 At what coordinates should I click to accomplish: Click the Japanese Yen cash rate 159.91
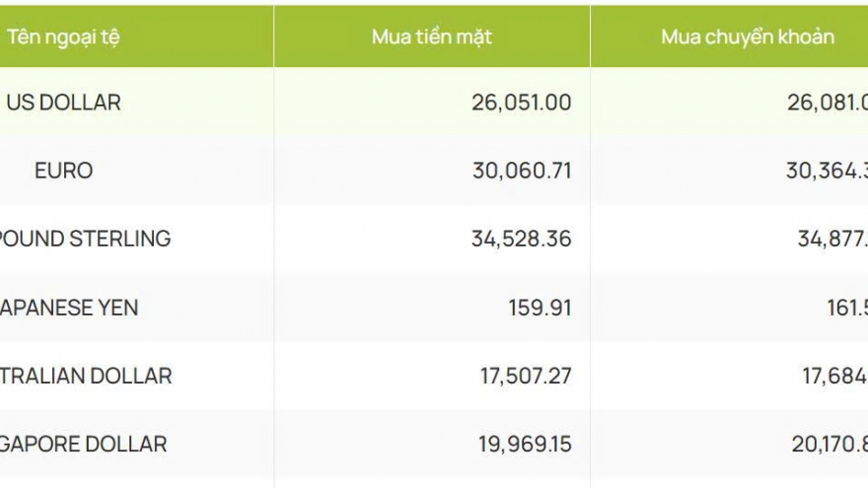tap(542, 308)
